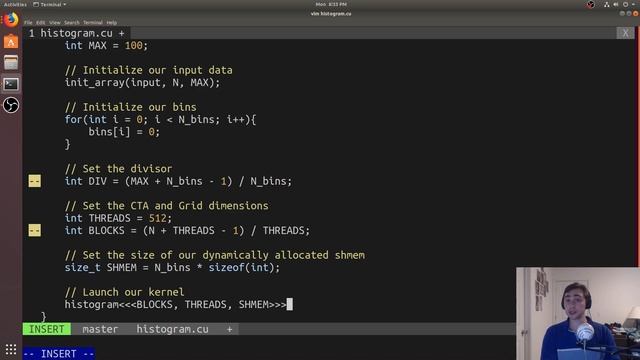Open the Help menu
The height and width of the screenshot is (360, 640).
pyautogui.click(x=111, y=23)
